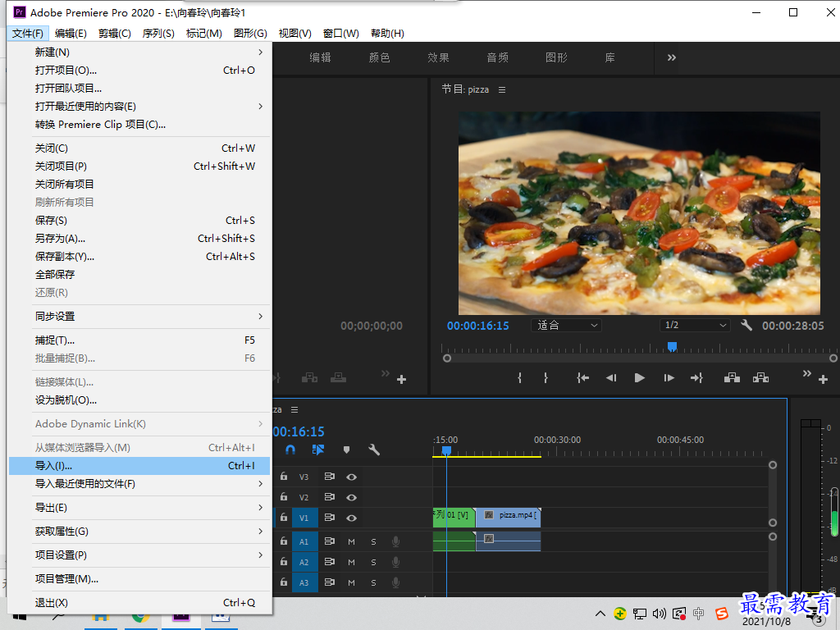Switch to 颜色 workspace tab
840x630 pixels.
point(379,57)
